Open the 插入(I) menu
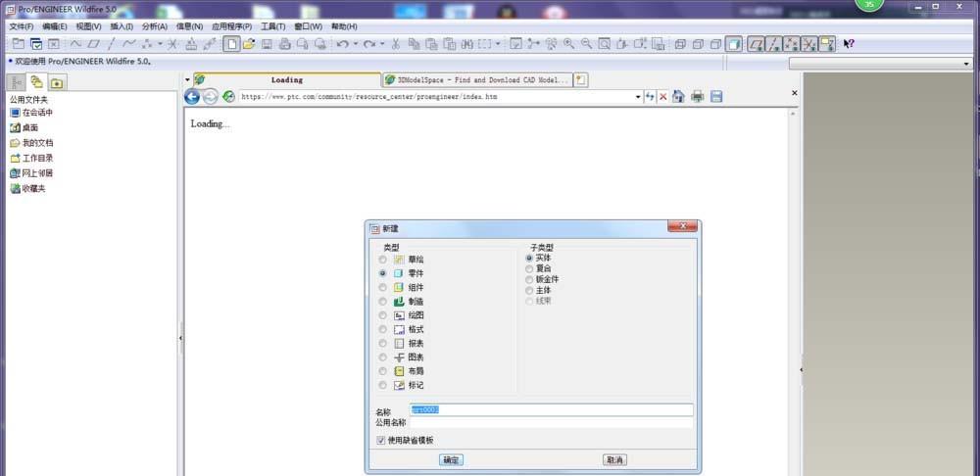The width and height of the screenshot is (980, 476). (x=122, y=26)
